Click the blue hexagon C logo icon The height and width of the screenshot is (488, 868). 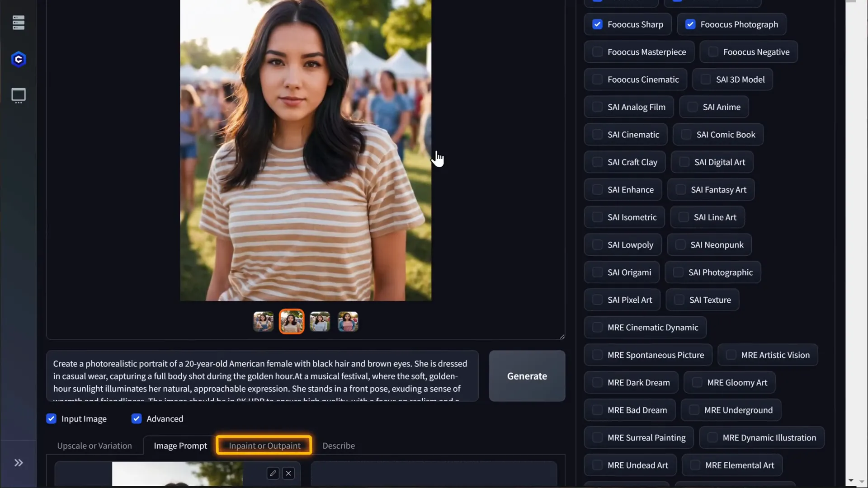[19, 59]
